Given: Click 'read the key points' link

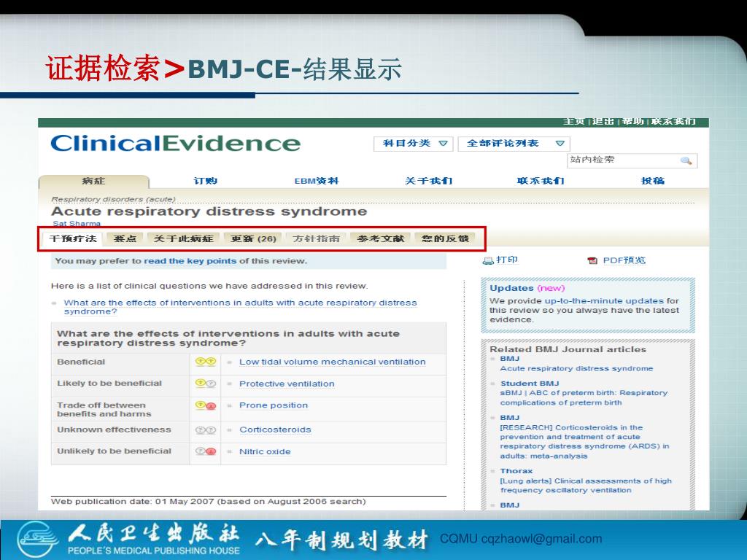Looking at the screenshot, I should [x=190, y=261].
